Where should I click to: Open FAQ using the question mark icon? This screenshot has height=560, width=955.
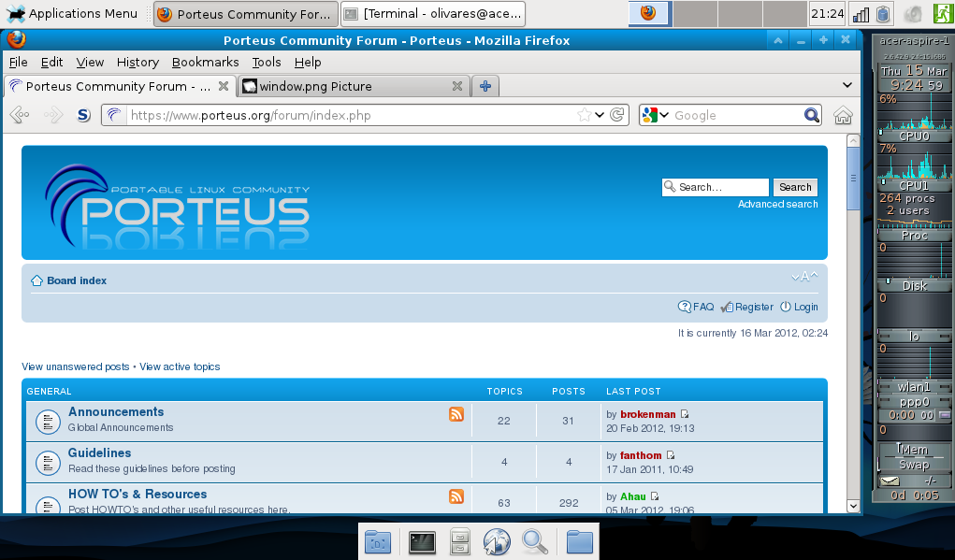(x=684, y=307)
